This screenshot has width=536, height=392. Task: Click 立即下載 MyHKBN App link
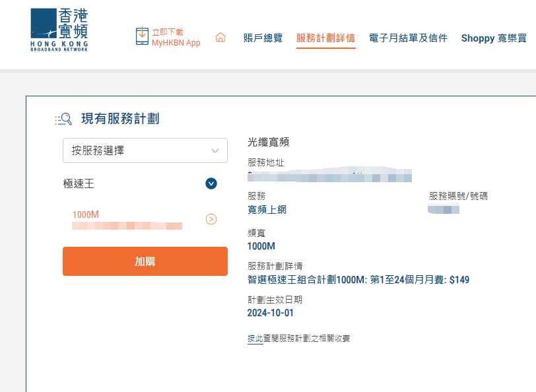pyautogui.click(x=176, y=37)
